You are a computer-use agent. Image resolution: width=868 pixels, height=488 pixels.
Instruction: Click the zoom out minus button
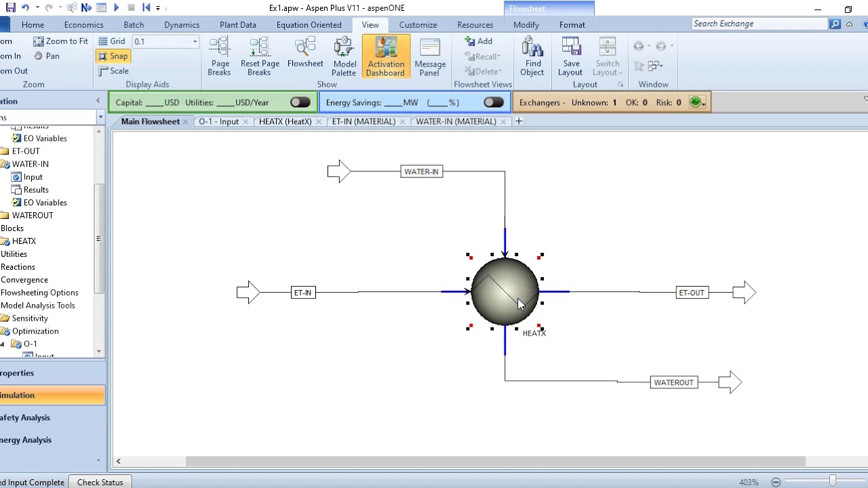pos(776,483)
